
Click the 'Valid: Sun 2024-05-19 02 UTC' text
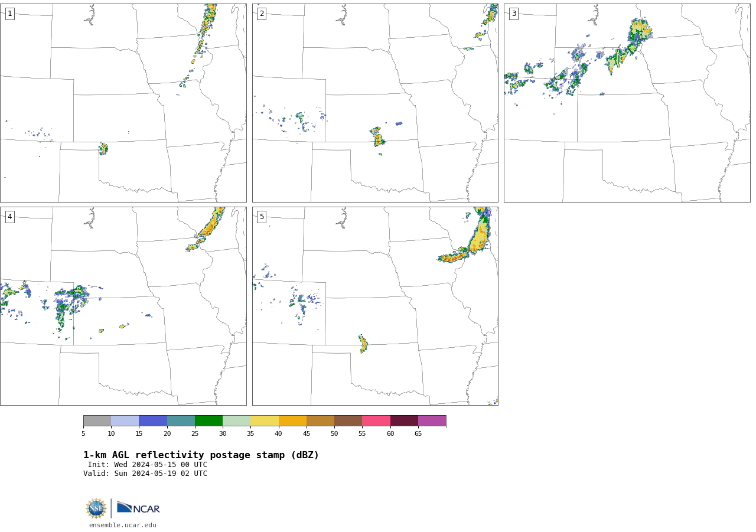[145, 474]
